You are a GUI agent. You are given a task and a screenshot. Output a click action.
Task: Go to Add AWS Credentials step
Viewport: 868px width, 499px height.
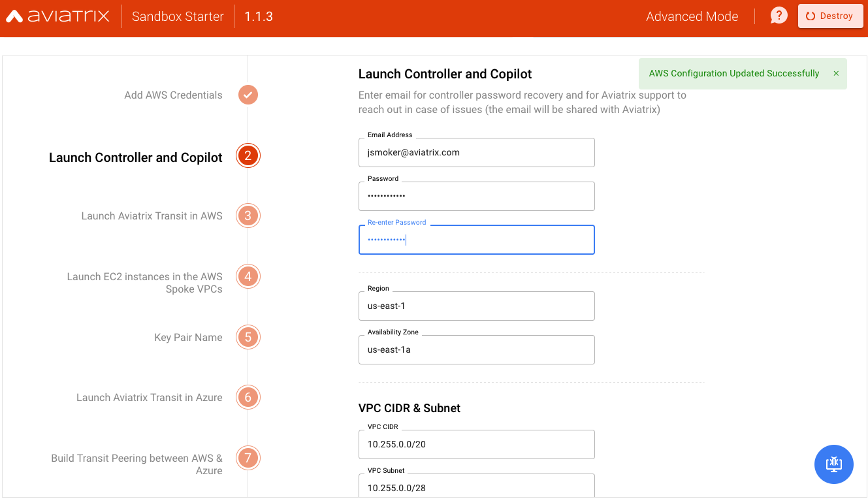coord(173,95)
